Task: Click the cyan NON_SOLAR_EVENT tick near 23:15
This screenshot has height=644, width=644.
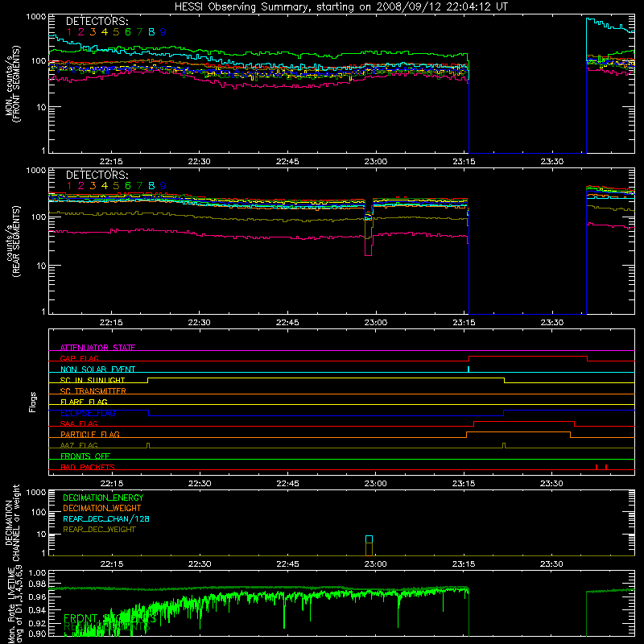Action: click(x=469, y=369)
